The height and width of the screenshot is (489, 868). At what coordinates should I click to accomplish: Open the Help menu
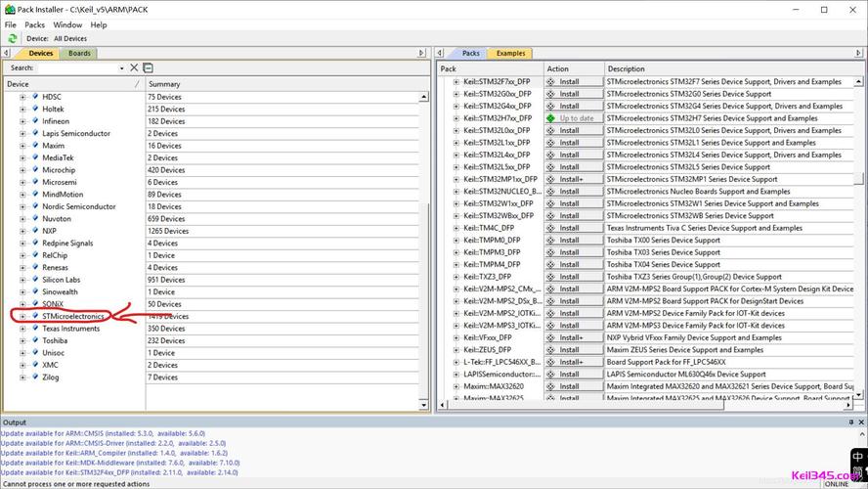tap(99, 24)
